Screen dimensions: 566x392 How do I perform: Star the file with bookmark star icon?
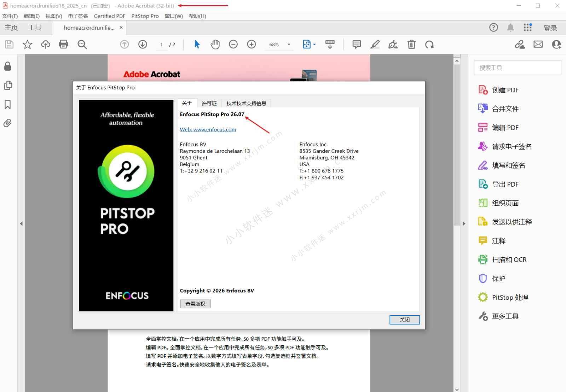click(27, 44)
